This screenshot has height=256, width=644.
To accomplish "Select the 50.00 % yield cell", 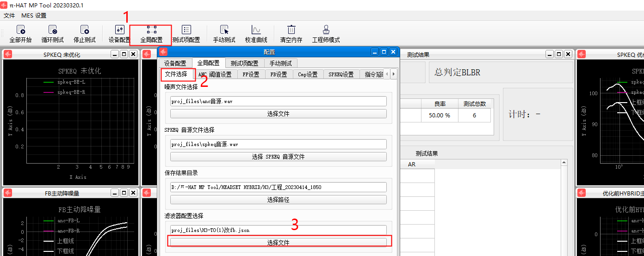I will (x=440, y=116).
